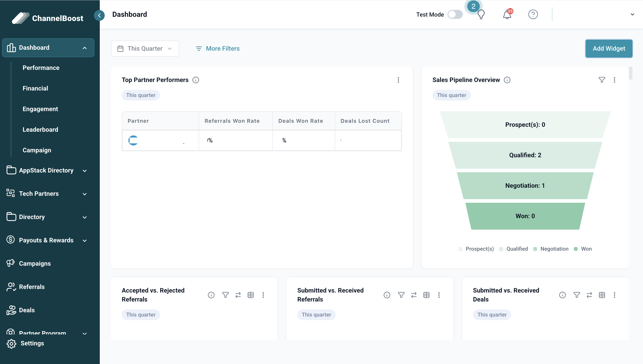643x364 pixels.
Task: Click info icon beside Top Partner Performers
Action: pyautogui.click(x=196, y=80)
